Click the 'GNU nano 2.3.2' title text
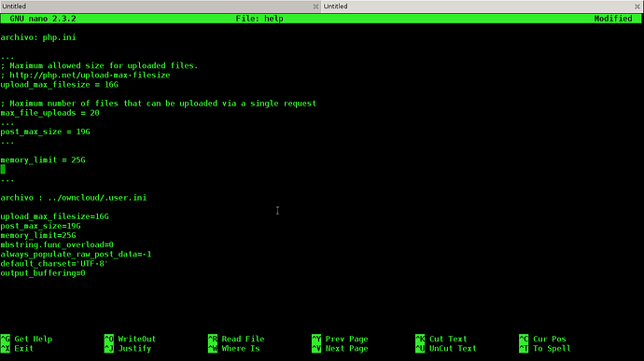This screenshot has height=361, width=644. point(43,19)
